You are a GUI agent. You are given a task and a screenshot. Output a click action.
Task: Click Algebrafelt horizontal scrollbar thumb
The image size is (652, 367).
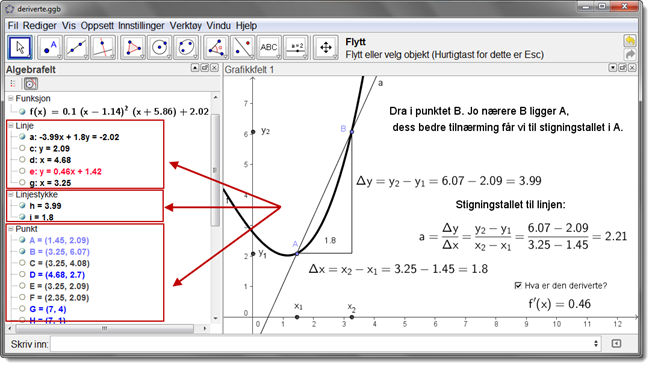(104, 328)
